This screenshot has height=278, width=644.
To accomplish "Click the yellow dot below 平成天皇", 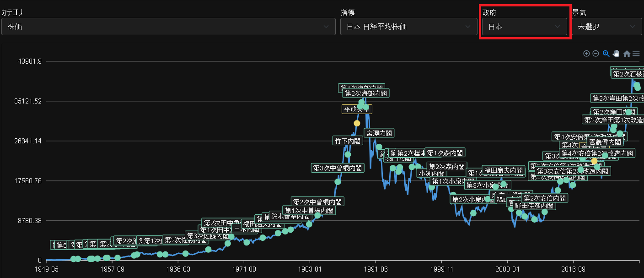I will pyautogui.click(x=357, y=123).
